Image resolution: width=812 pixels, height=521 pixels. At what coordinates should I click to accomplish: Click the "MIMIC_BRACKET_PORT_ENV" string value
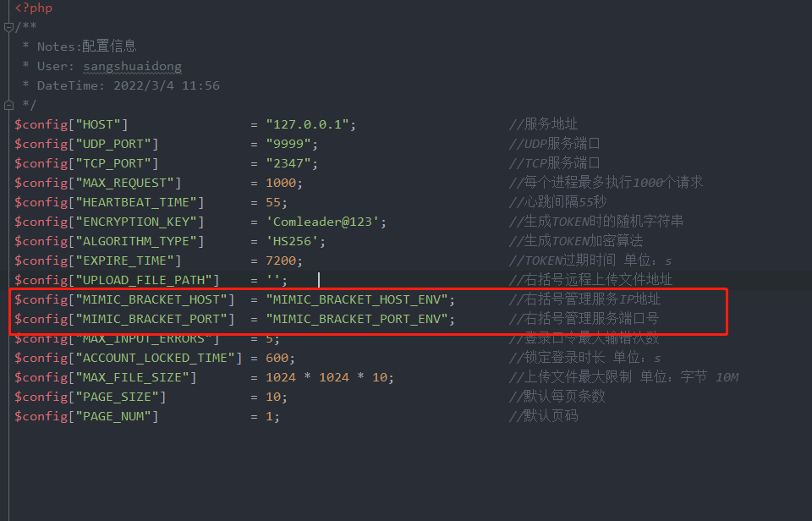tap(357, 319)
